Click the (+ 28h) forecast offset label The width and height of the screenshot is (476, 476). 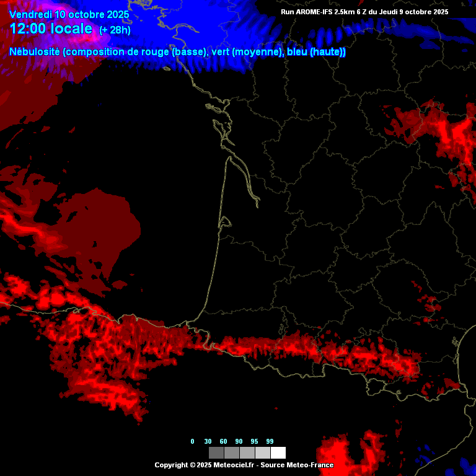115,30
